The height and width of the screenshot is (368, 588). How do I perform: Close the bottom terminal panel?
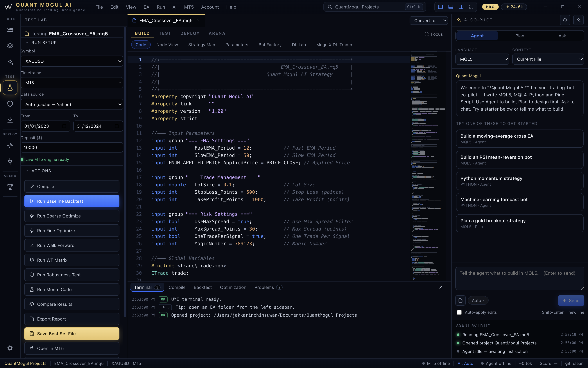pyautogui.click(x=441, y=287)
